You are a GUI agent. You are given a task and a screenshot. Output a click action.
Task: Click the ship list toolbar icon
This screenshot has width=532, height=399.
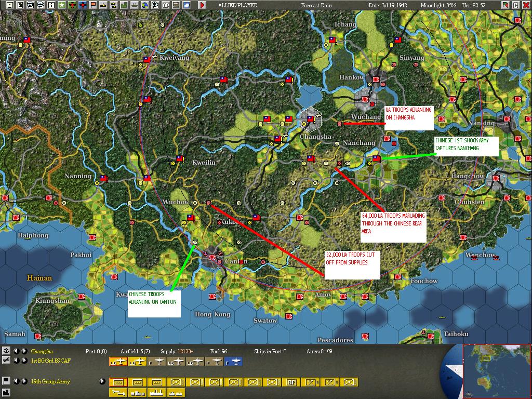pyautogui.click(x=41, y=5)
